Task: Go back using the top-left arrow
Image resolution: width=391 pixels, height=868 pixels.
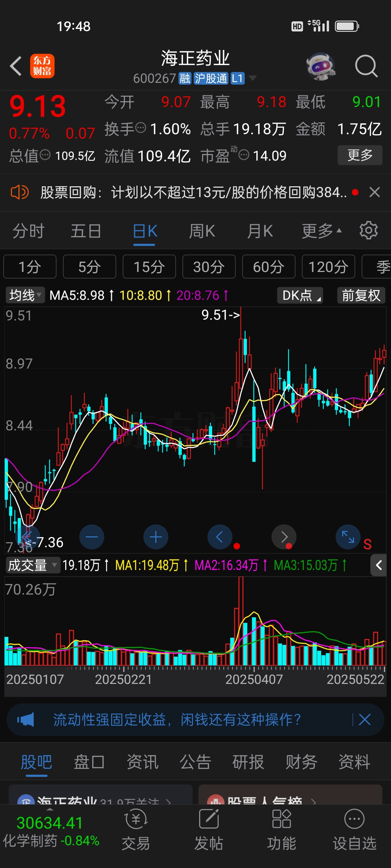Action: tap(16, 66)
